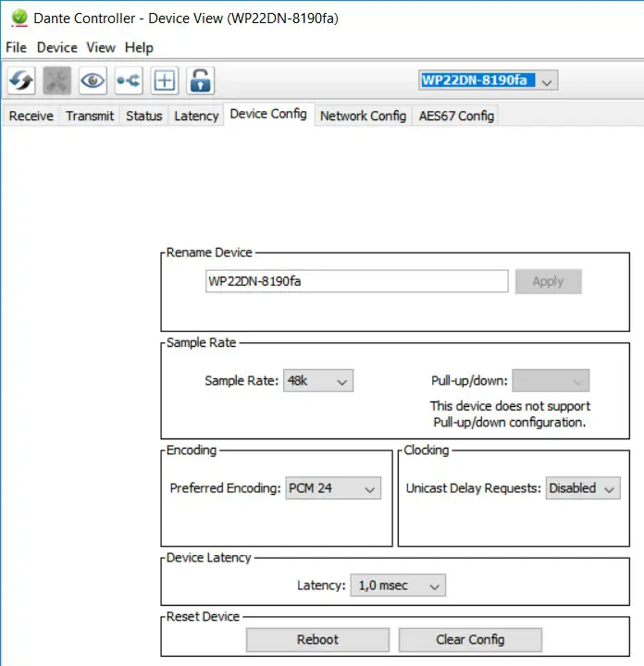This screenshot has width=644, height=666.
Task: Open the Sample Rate 48k dropdown
Action: [x=318, y=380]
